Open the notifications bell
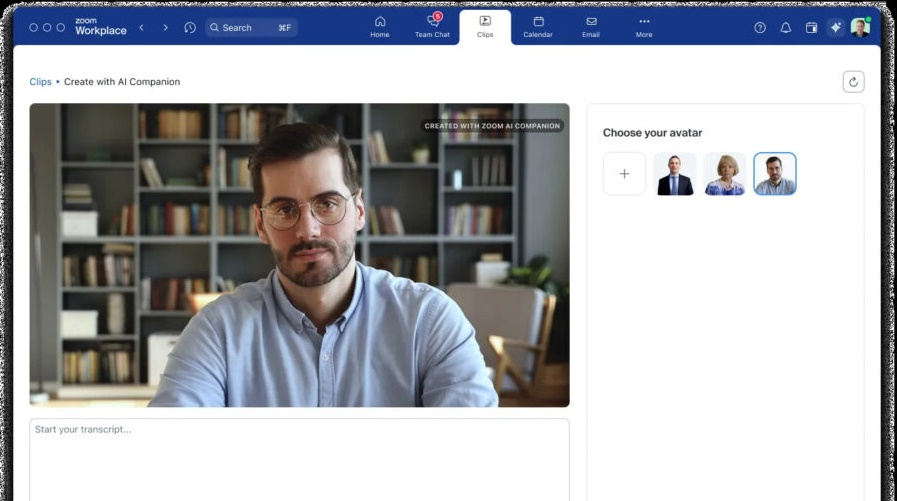 785,28
